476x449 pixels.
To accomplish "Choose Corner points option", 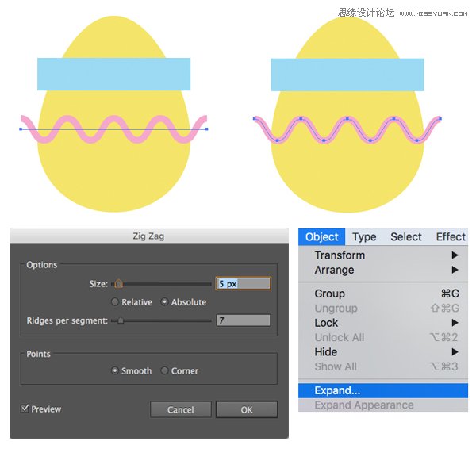I will [x=165, y=370].
